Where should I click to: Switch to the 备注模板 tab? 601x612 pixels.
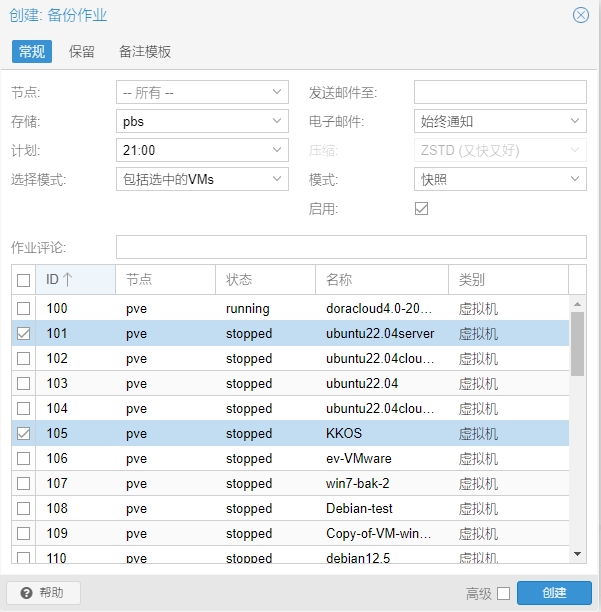pos(145,52)
